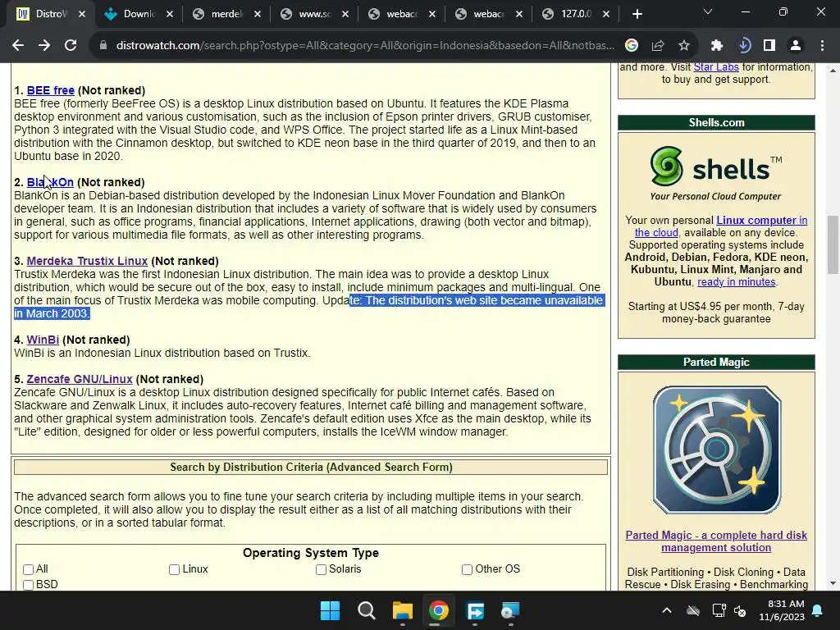Open the downloads indicator
This screenshot has height=630, width=840.
coord(743,46)
